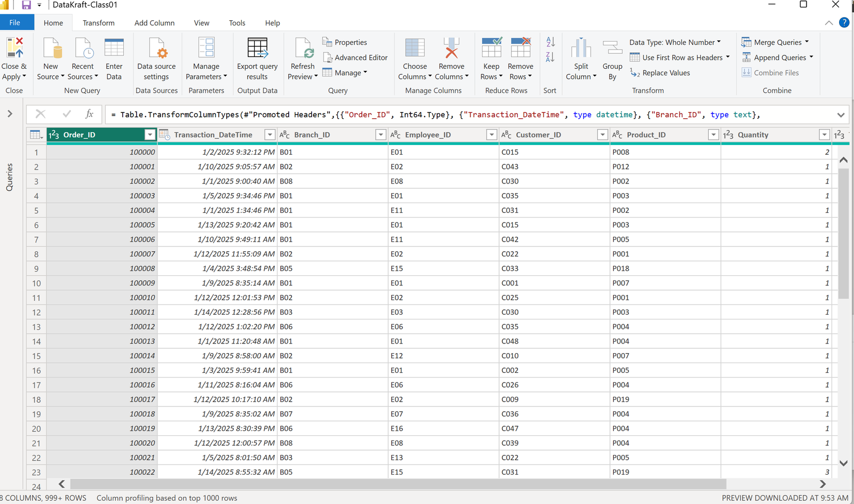Click the Close & Apply icon

pos(14,47)
